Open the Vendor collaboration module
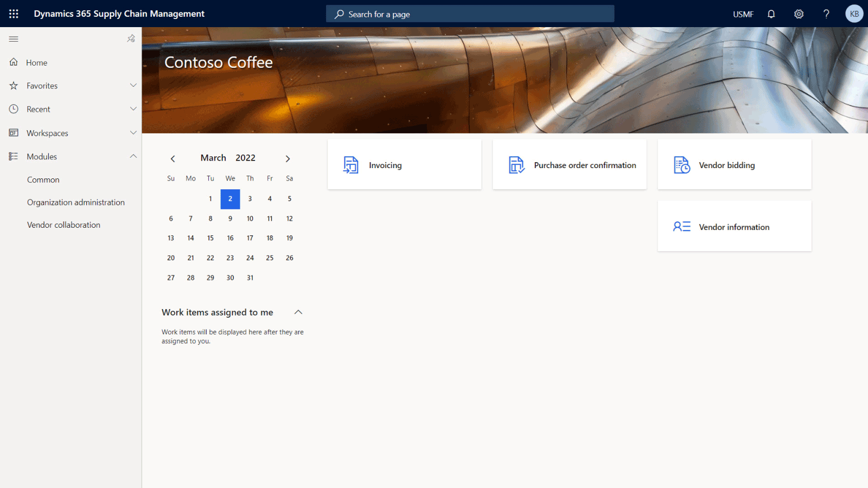 click(63, 224)
